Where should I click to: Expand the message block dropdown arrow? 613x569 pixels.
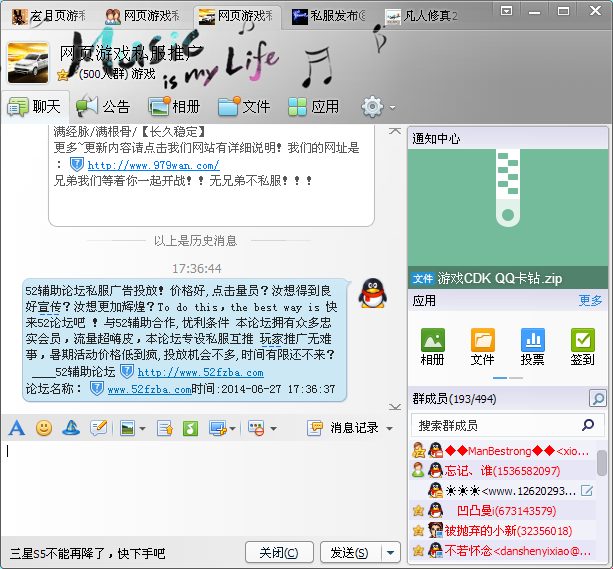pyautogui.click(x=273, y=429)
